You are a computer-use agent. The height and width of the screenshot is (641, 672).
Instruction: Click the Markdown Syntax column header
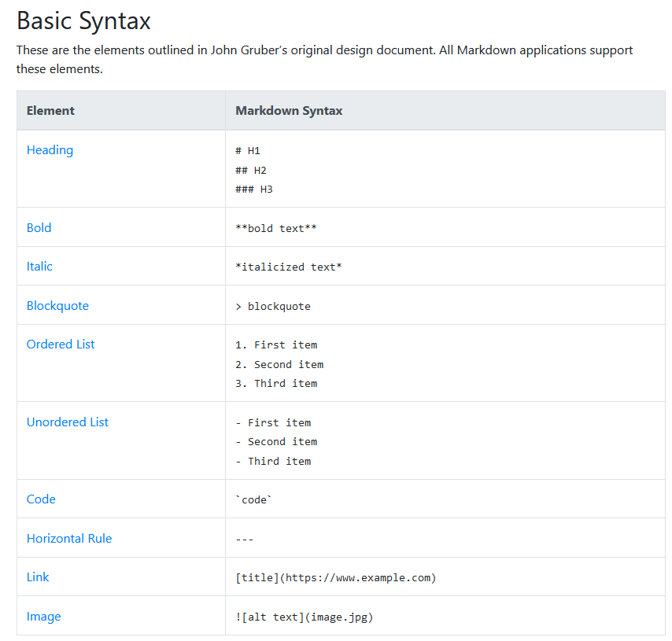point(289,111)
